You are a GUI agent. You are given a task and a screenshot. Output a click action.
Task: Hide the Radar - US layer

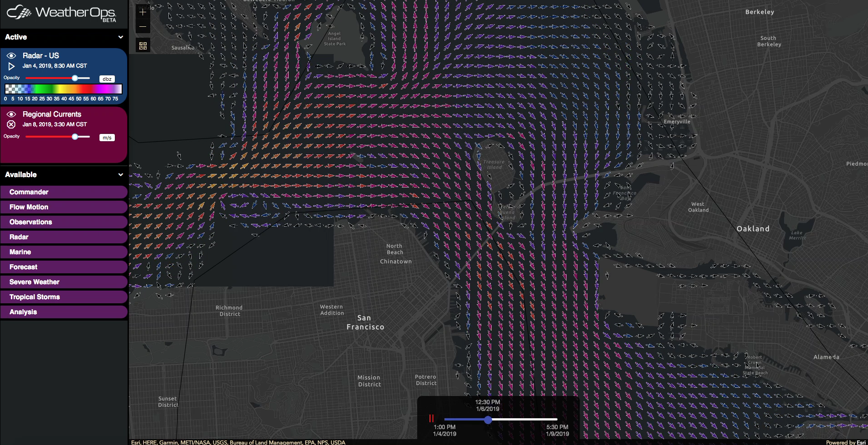pos(11,55)
